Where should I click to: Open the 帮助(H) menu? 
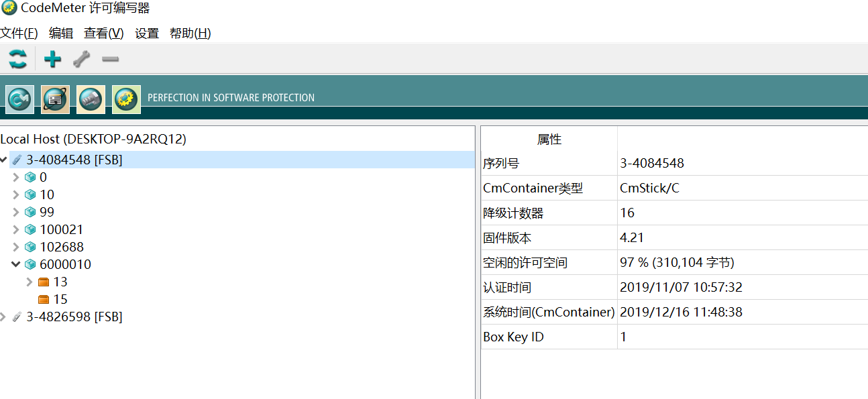[191, 34]
